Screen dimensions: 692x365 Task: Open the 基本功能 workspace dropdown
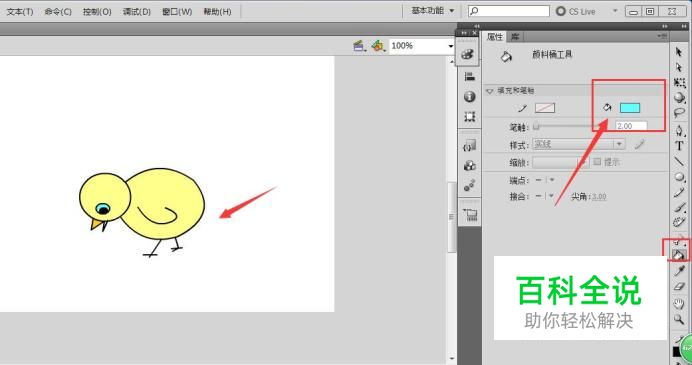[x=432, y=11]
